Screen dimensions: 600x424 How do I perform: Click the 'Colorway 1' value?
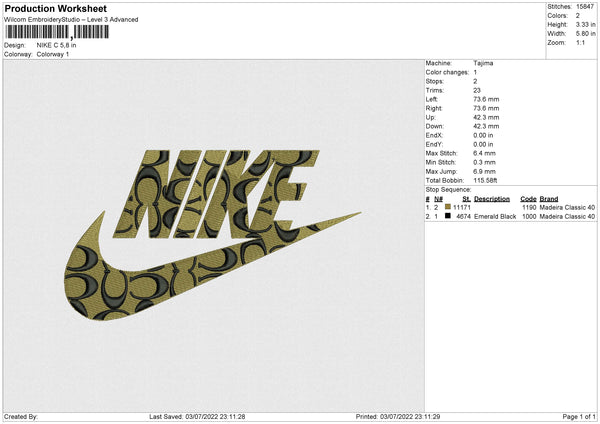coord(53,54)
